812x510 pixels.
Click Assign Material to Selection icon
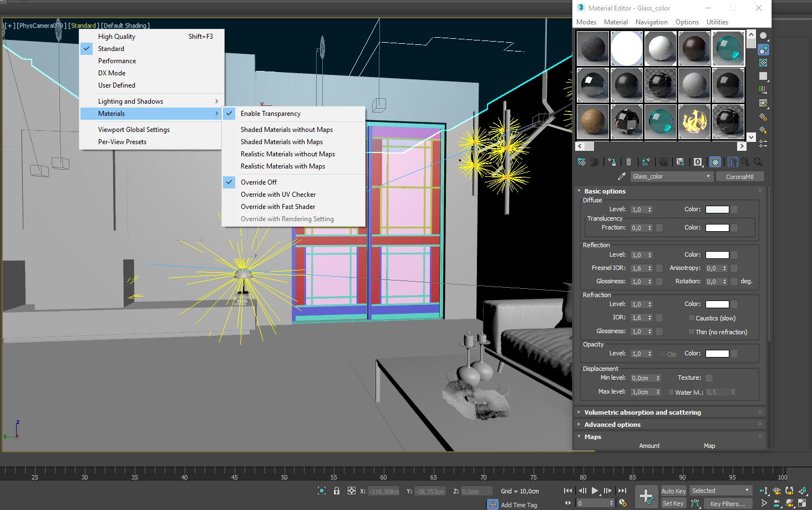pos(612,162)
